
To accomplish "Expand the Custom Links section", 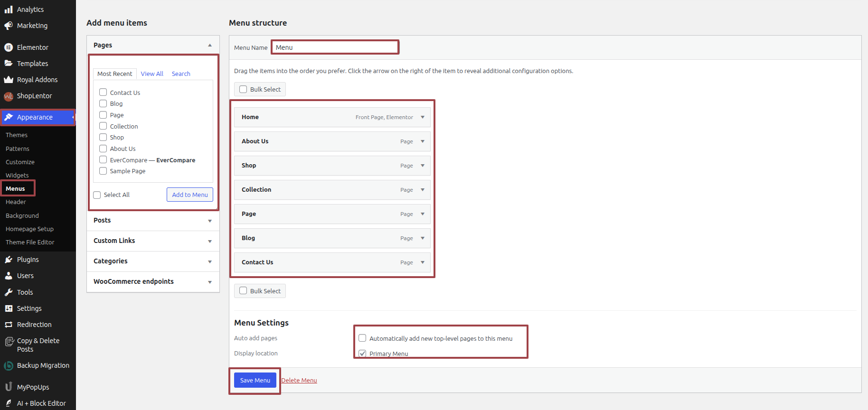I will 209,241.
